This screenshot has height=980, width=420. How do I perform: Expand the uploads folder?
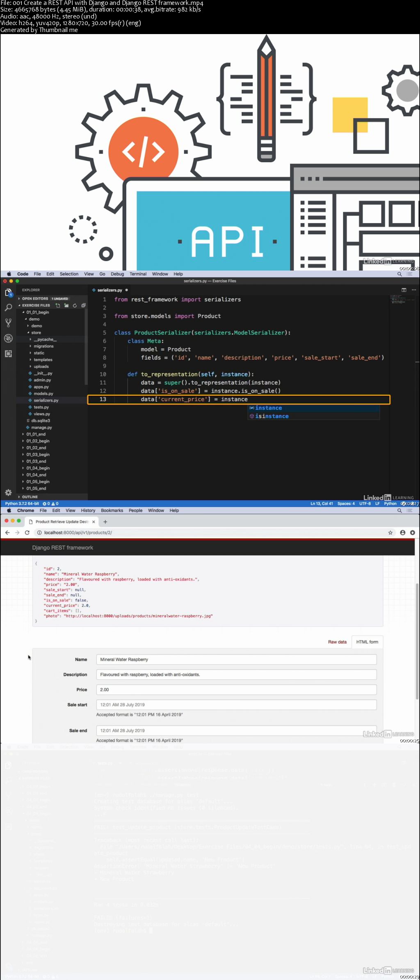41,367
